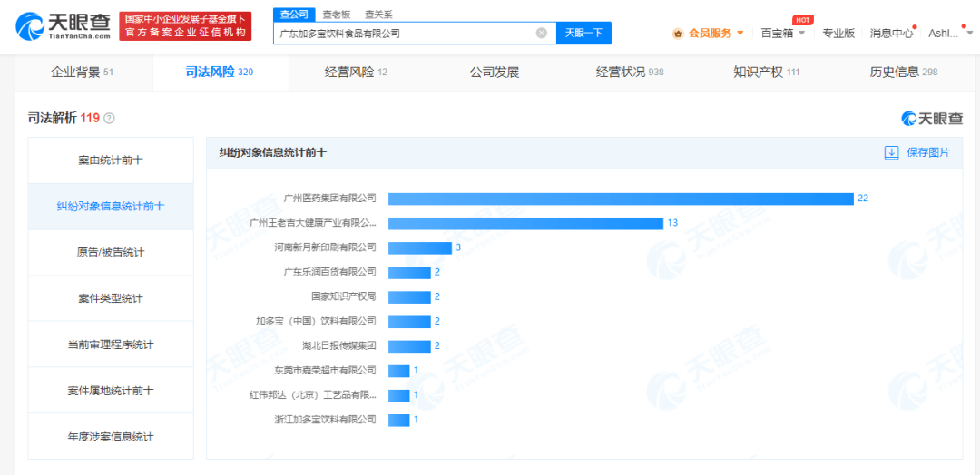Click the help question mark beside 司法解析

[x=110, y=119]
